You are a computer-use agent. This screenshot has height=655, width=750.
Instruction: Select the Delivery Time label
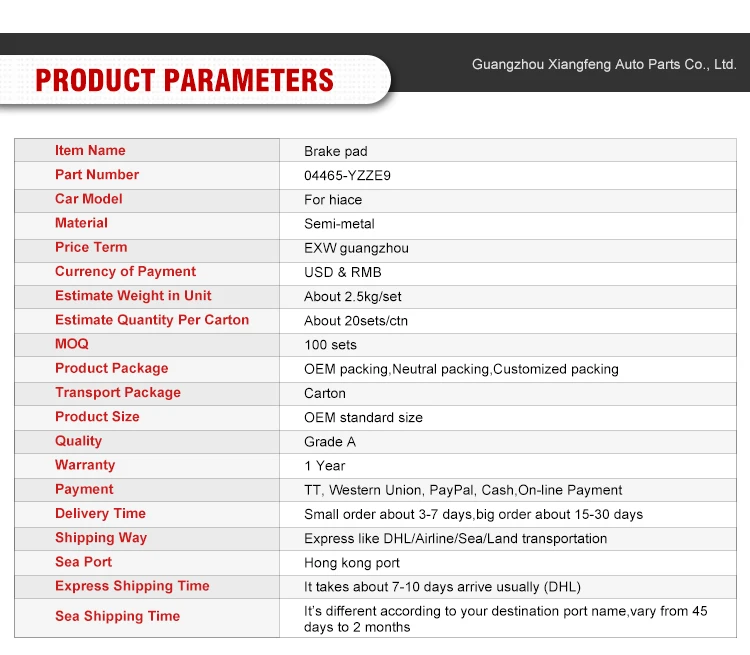click(x=100, y=514)
